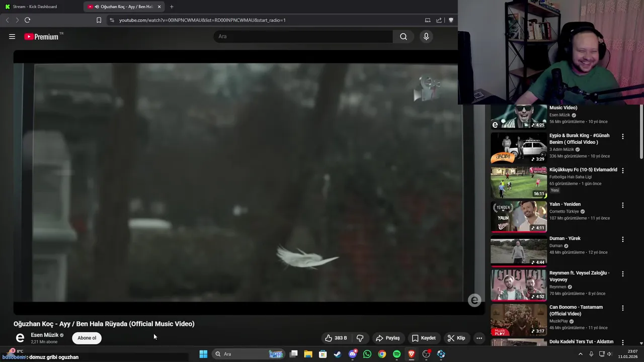Close the Oğuzhan Koç tab

[159, 7]
